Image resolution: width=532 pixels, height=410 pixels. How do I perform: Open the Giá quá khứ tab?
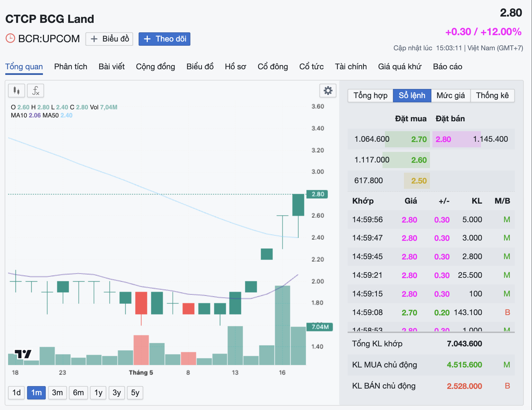tap(400, 66)
